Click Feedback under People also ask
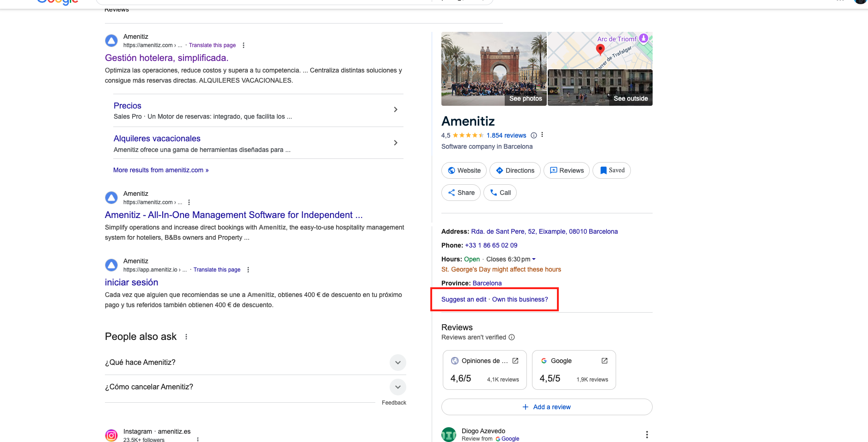This screenshot has height=442, width=868. [x=394, y=403]
